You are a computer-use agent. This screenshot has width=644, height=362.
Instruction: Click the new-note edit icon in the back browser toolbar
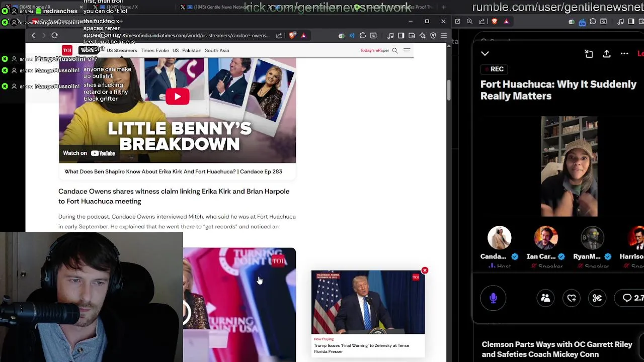click(457, 22)
